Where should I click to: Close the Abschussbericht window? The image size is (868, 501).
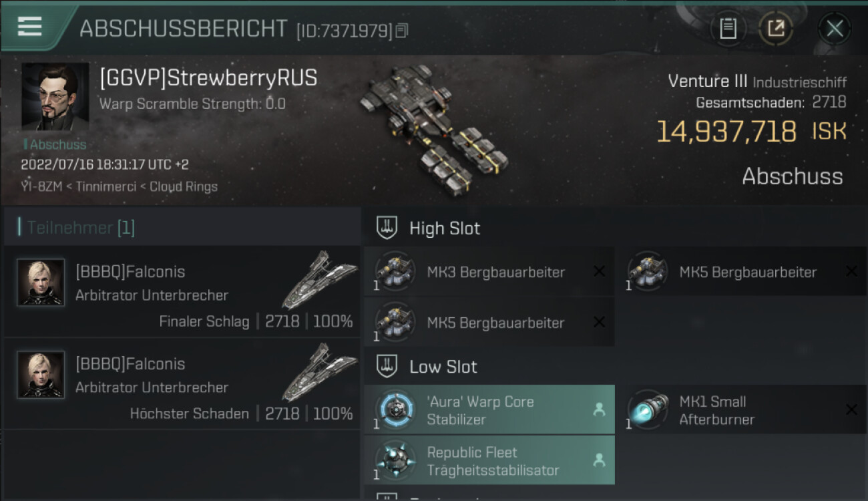(x=835, y=29)
